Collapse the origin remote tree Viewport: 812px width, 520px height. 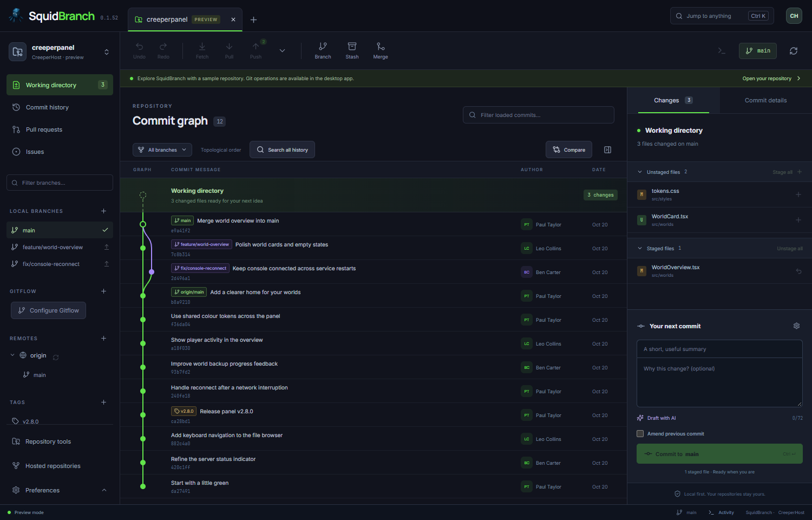tap(12, 355)
